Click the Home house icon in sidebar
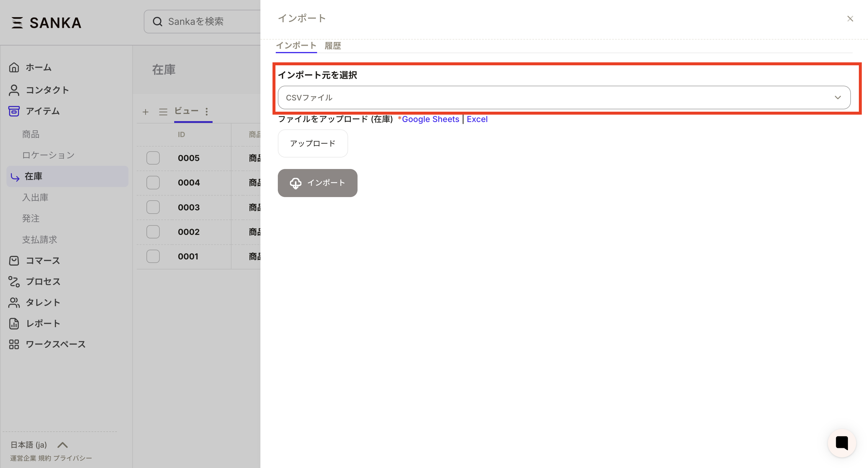Image resolution: width=868 pixels, height=468 pixels. click(x=14, y=67)
